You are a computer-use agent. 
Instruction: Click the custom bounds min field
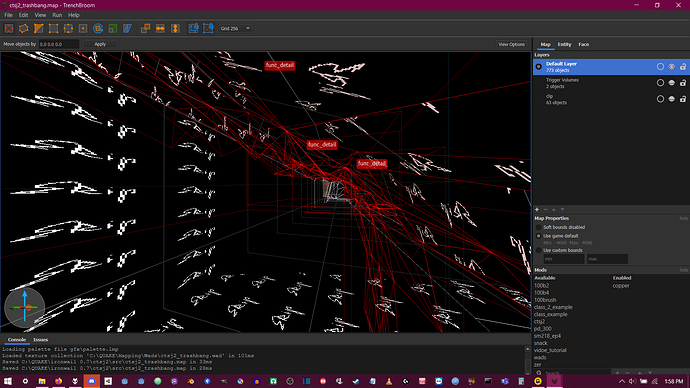click(564, 259)
